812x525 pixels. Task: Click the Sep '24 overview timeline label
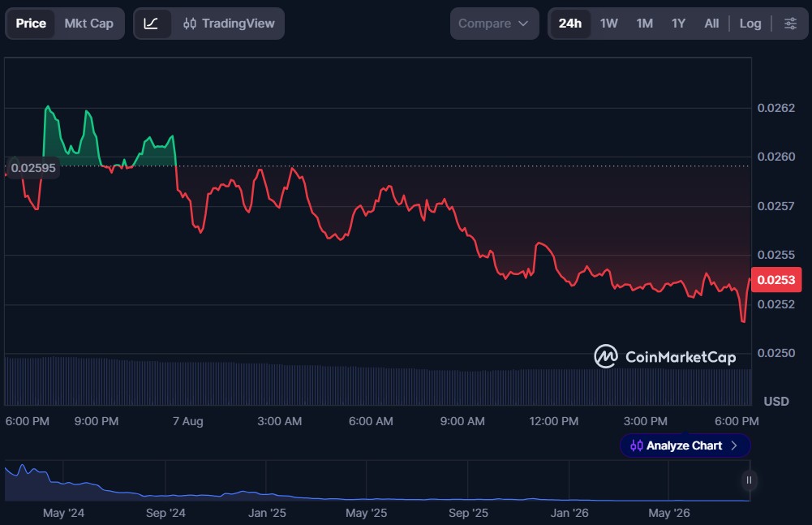(x=165, y=513)
